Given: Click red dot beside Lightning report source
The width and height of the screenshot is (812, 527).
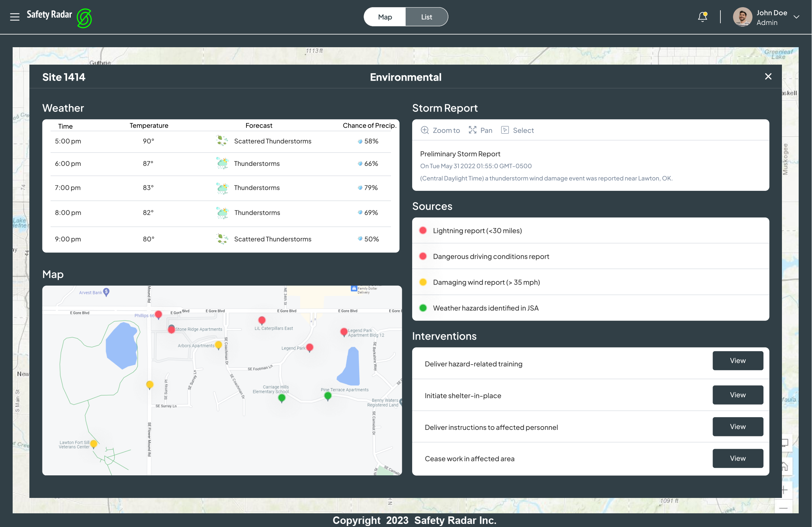Looking at the screenshot, I should [423, 230].
